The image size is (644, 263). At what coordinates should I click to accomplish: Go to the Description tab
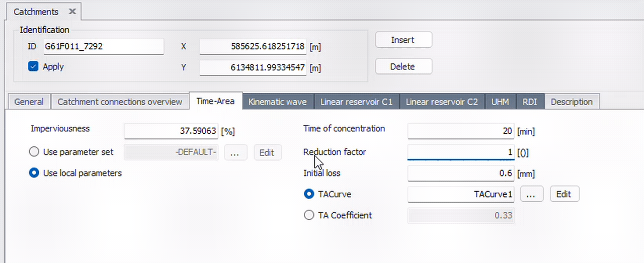coord(572,102)
